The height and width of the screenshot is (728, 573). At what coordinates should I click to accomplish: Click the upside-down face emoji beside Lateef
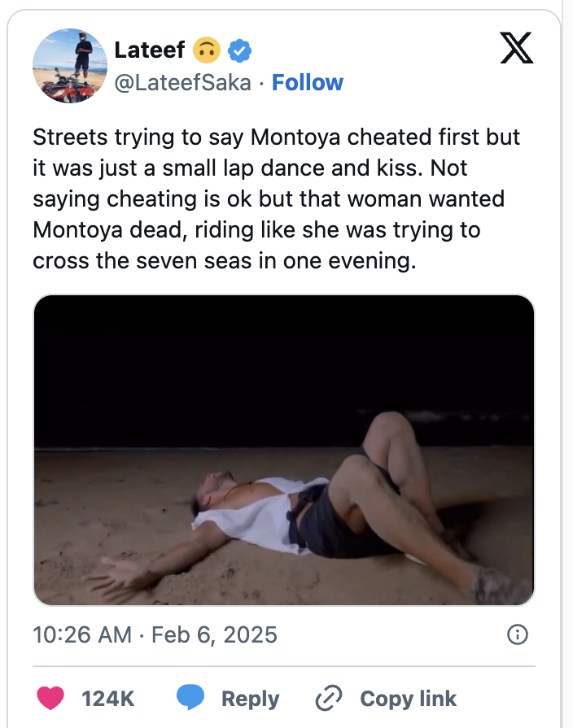click(x=208, y=50)
